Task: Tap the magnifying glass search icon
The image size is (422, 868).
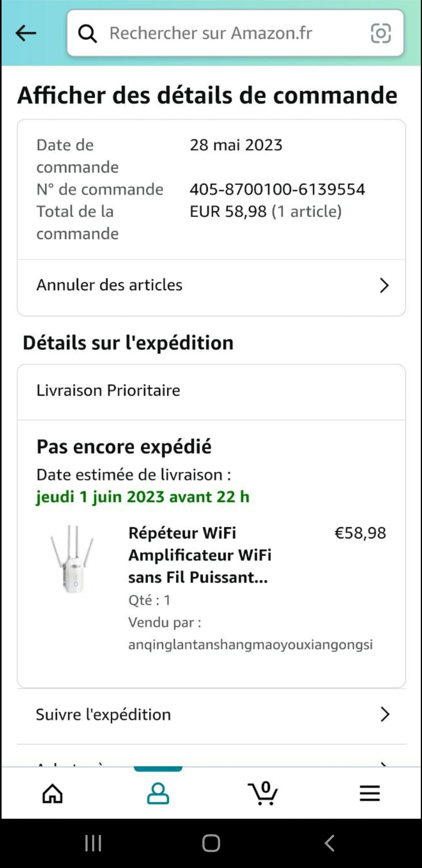Action: [x=87, y=33]
